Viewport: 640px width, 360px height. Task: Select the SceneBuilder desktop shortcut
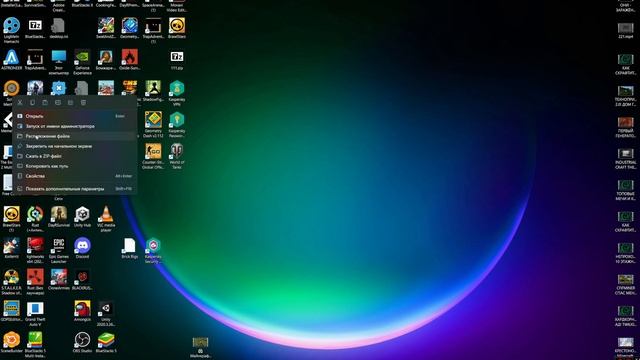click(11, 342)
